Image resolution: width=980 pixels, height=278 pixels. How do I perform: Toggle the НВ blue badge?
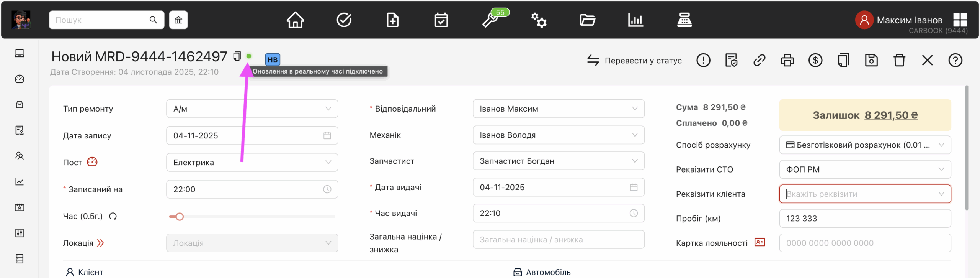pos(273,59)
